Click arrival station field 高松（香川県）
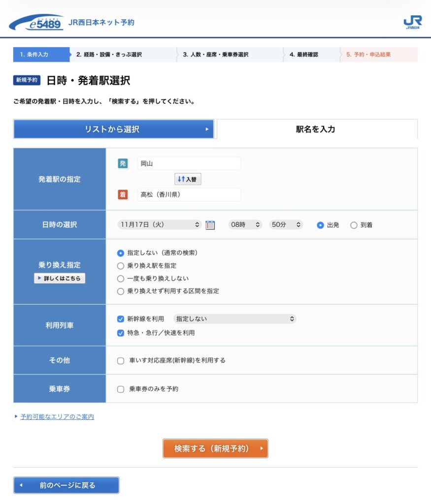Viewport: 431px width, 504px height. (189, 194)
